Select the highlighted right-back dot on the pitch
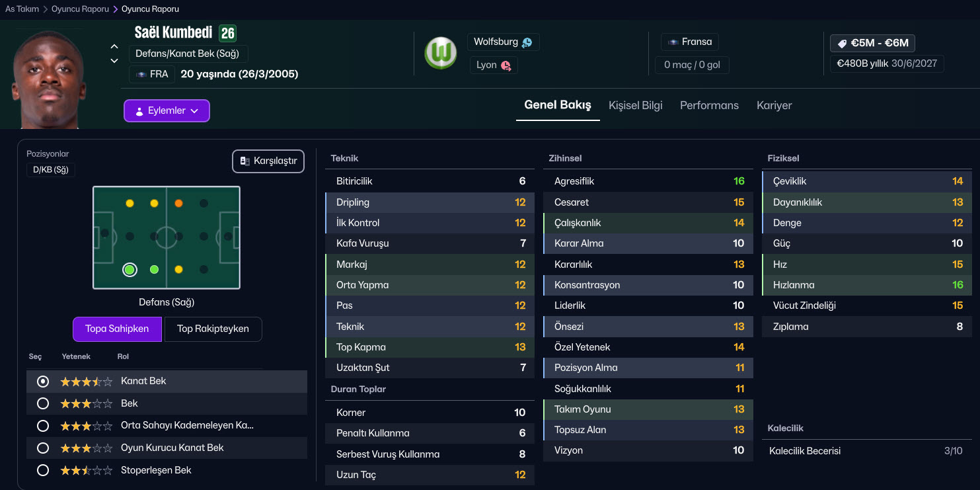980x490 pixels. pos(130,270)
